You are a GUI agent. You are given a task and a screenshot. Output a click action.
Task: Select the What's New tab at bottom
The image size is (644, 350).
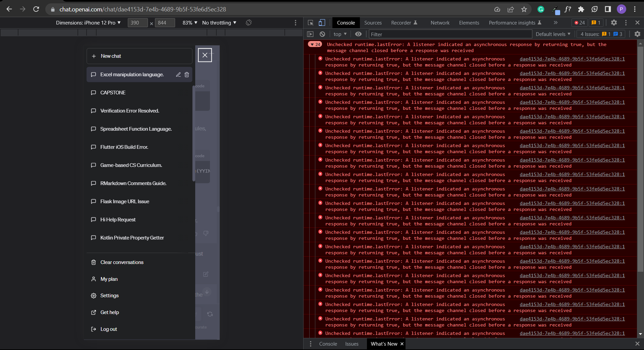point(384,344)
